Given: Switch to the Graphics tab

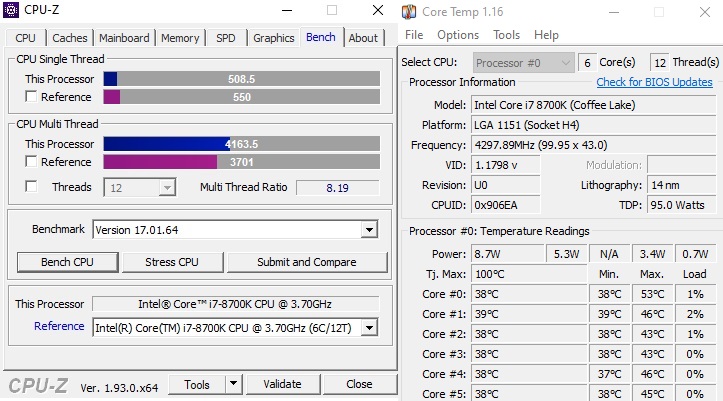Looking at the screenshot, I should (273, 38).
